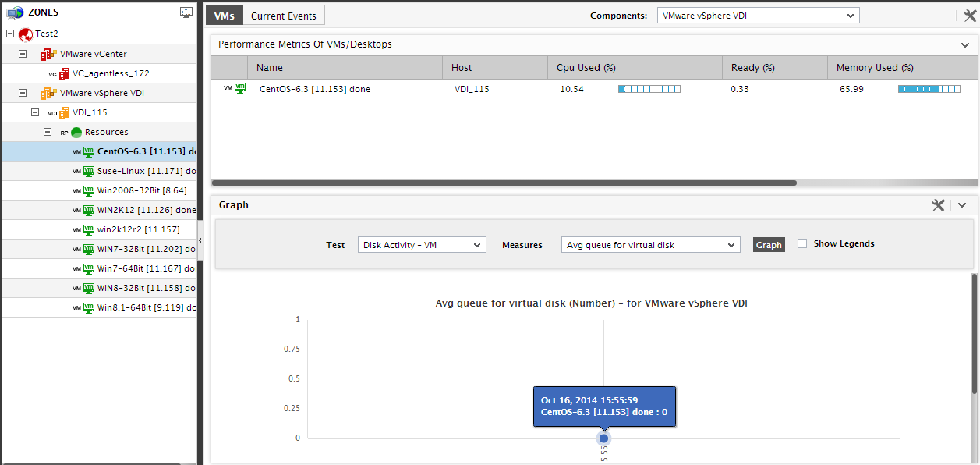Open the Test dropdown
Image resolution: width=980 pixels, height=465 pixels.
point(422,245)
